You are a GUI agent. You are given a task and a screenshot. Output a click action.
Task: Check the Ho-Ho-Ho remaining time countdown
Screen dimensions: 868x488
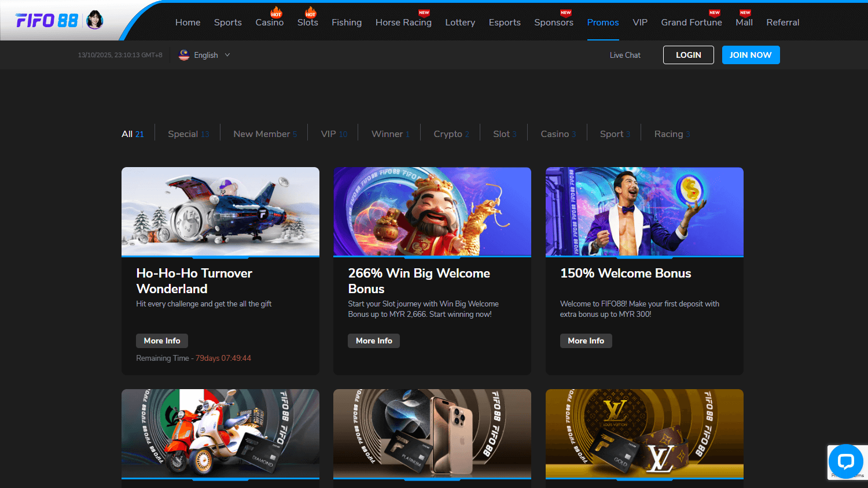tap(193, 358)
